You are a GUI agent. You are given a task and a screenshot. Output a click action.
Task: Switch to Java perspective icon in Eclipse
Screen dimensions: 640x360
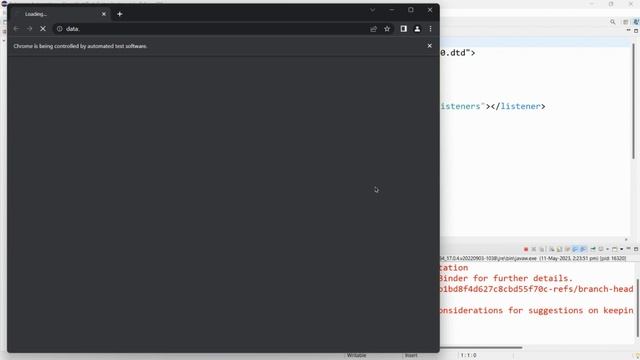[x=636, y=22]
